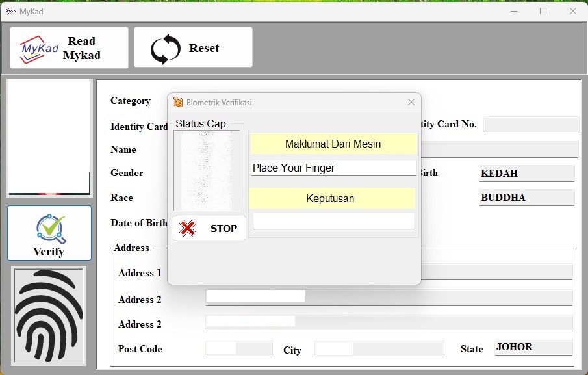The image size is (588, 375).
Task: Click the second Address 2 field
Action: pos(389,322)
